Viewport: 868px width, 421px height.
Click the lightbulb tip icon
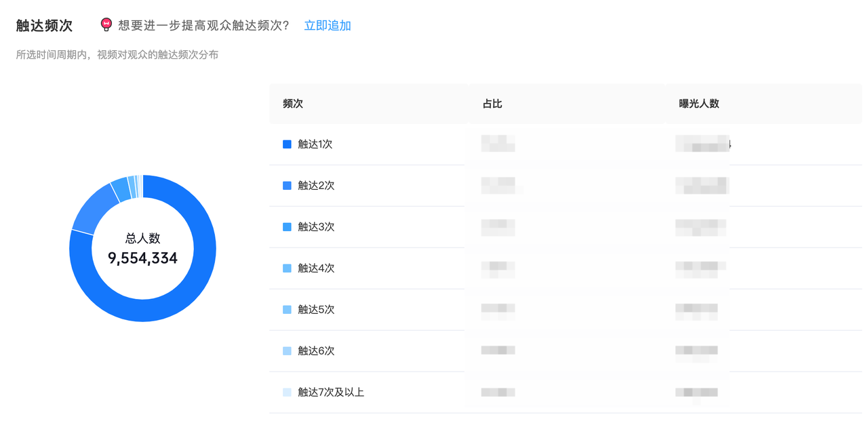click(106, 25)
